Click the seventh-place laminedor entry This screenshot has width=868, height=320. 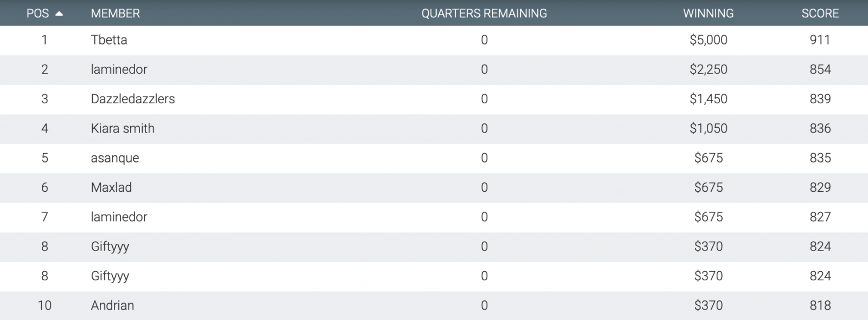119,217
